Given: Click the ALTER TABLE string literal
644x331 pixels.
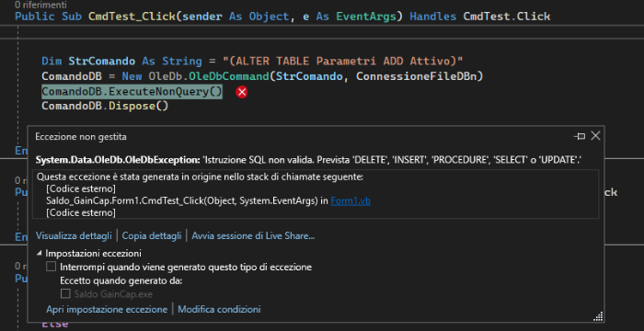Looking at the screenshot, I should point(343,62).
